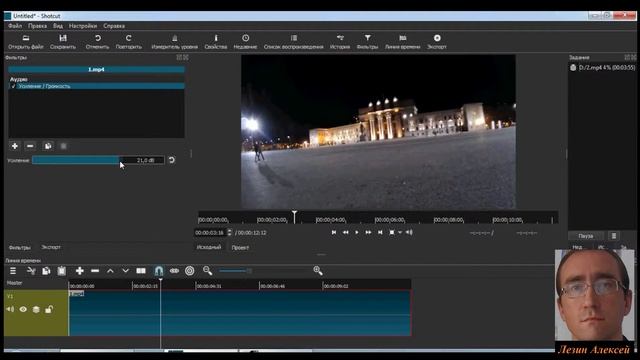Open the Файл menu
Image resolution: width=640 pixels, height=360 pixels.
pos(15,26)
